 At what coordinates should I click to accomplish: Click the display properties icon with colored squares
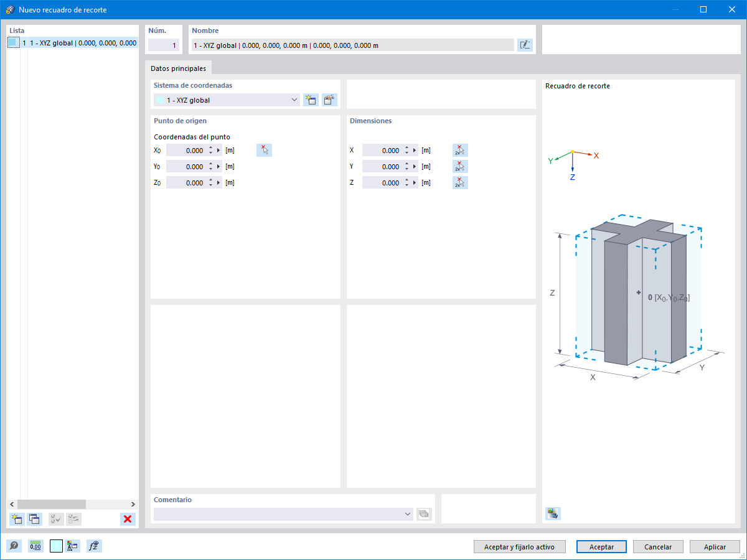click(73, 546)
